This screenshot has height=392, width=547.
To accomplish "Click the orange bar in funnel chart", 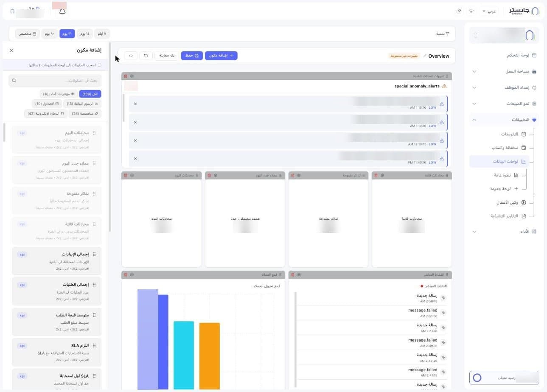I will (x=210, y=356).
